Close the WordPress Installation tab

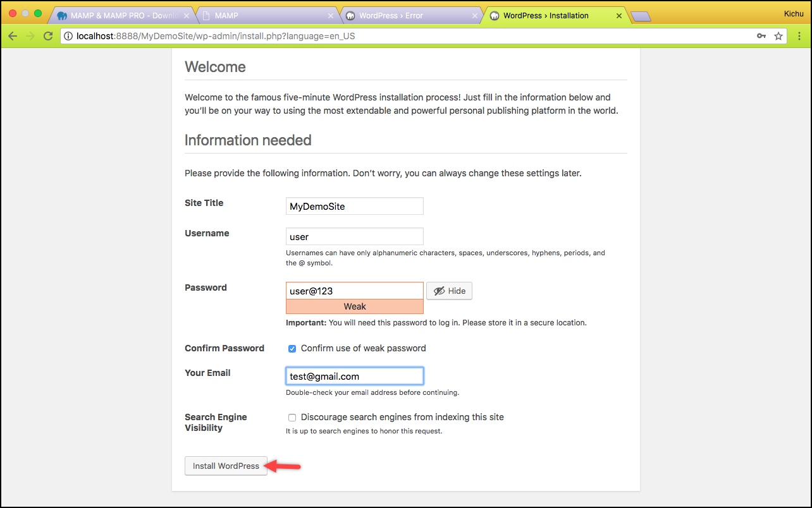[619, 16]
